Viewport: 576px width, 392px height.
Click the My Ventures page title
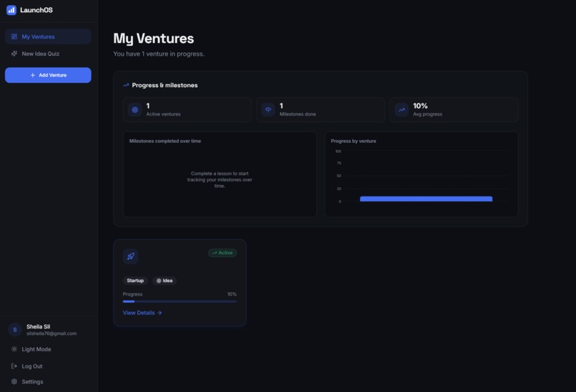coord(154,39)
